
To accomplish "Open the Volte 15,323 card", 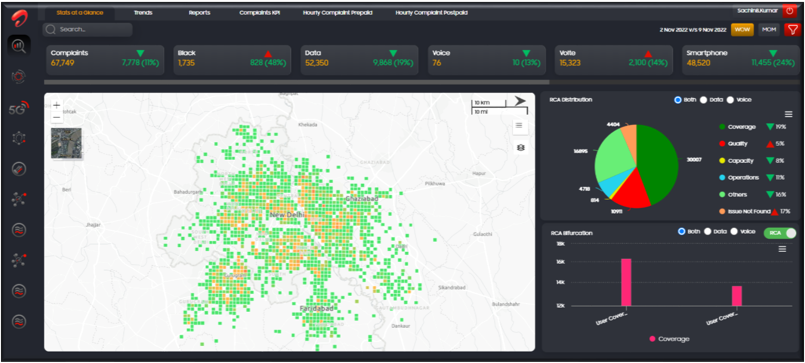I will pos(614,60).
